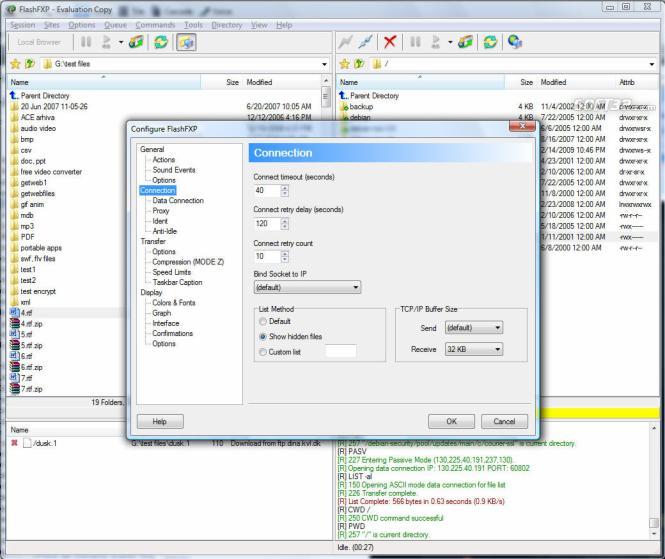The image size is (665, 559).
Task: Open the local path G:\test files dropdown
Action: coord(324,64)
